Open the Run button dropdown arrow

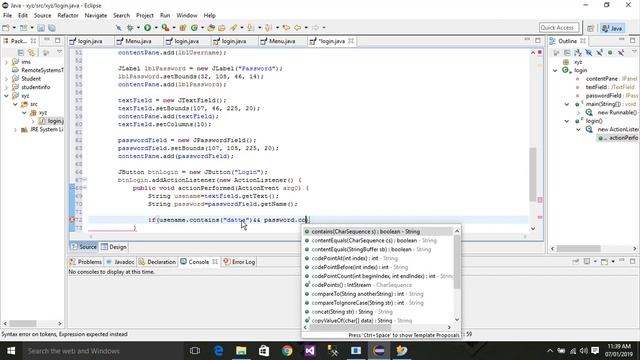pos(156,28)
